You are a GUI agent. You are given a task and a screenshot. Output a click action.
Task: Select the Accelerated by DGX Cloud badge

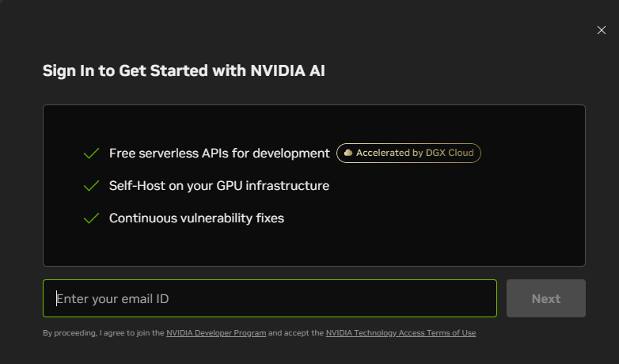[409, 154]
